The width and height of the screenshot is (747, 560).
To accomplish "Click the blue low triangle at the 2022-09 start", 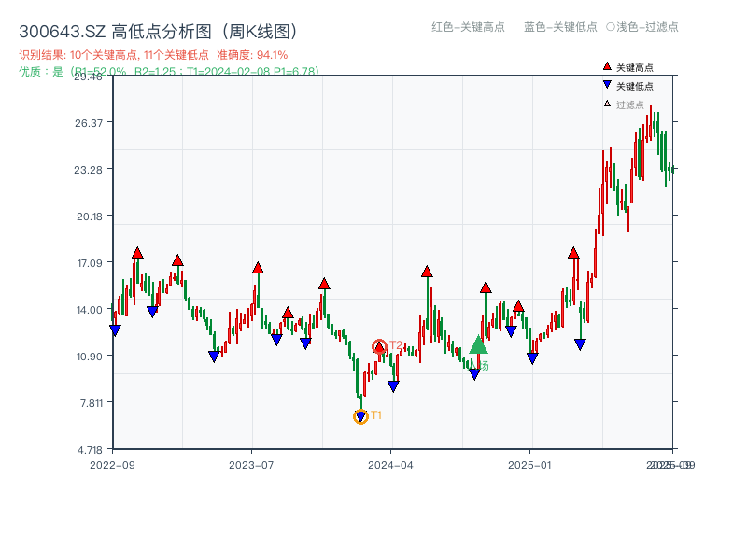I will [115, 330].
